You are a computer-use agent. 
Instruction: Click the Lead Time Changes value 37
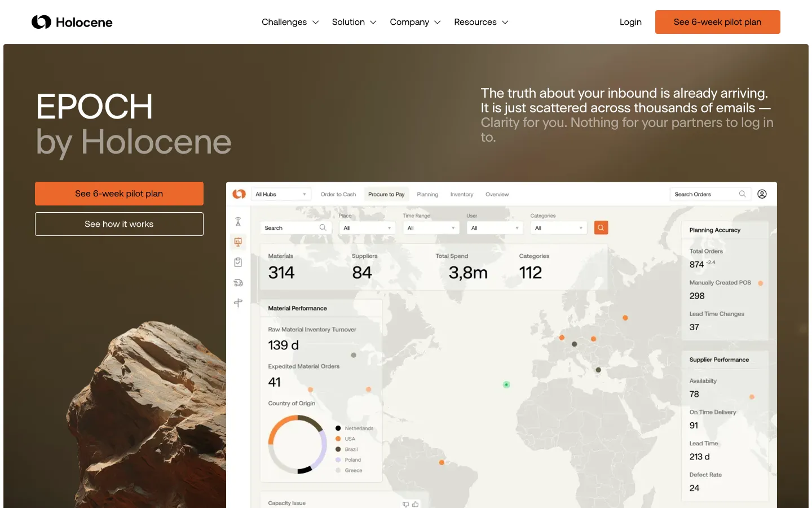click(x=694, y=327)
